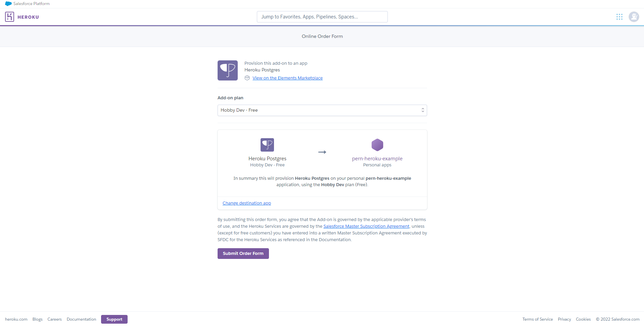
Task: Click the Submit Order Form button
Action: point(243,253)
